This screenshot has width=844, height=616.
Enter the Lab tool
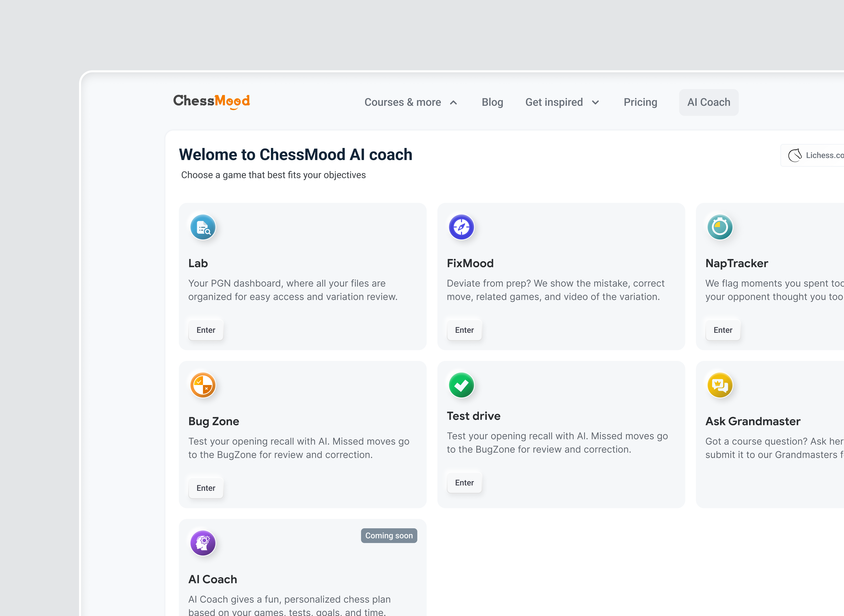click(x=206, y=330)
